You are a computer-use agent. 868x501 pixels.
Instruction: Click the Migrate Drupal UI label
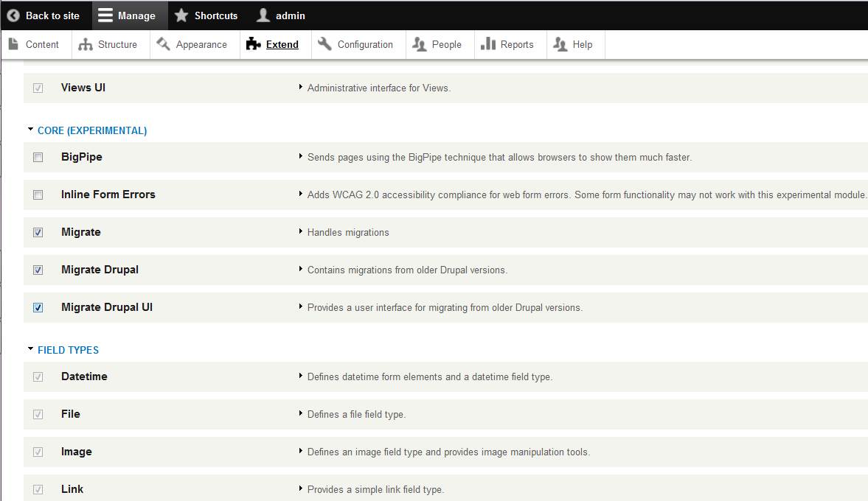click(107, 307)
